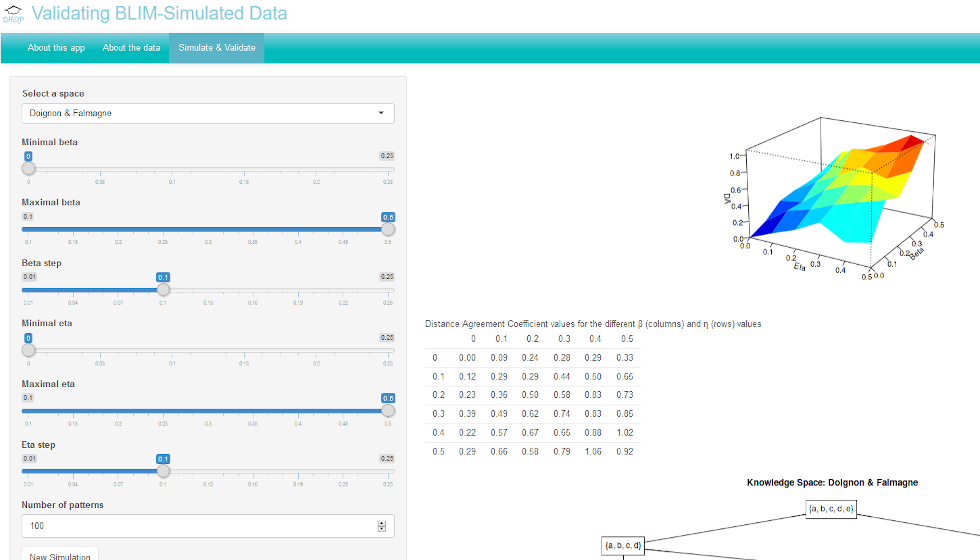Click the Beta step slider handle
This screenshot has width=980, height=560.
163,289
